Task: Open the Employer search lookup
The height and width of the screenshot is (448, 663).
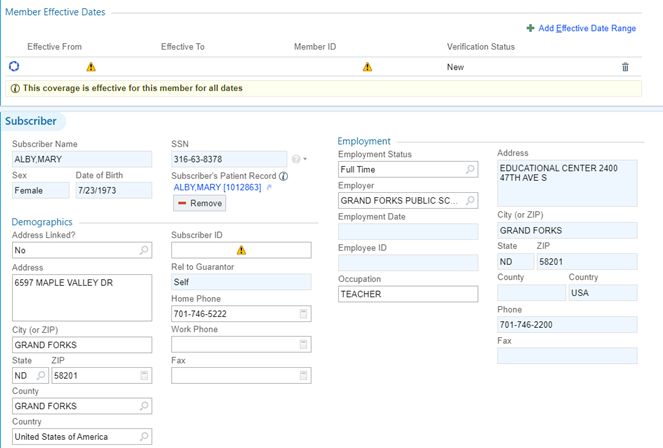Action: [470, 201]
